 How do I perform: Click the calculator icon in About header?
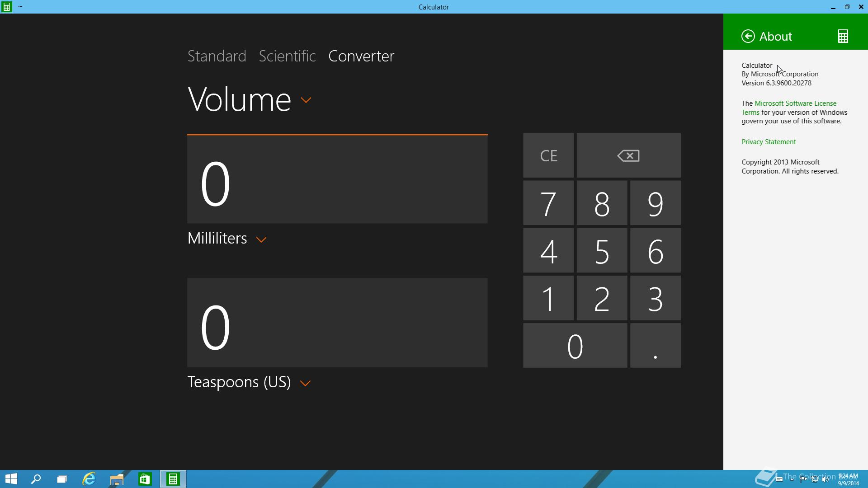point(843,36)
